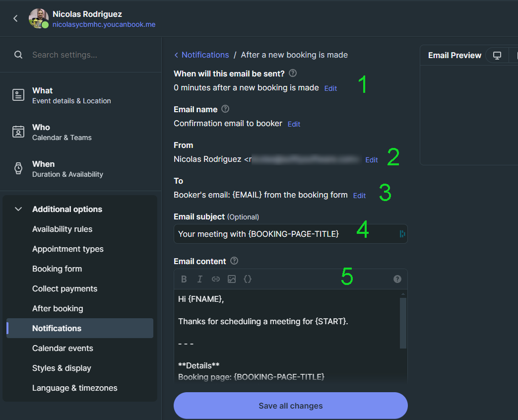
Task: Collapse the Additional options section
Action: 18,209
